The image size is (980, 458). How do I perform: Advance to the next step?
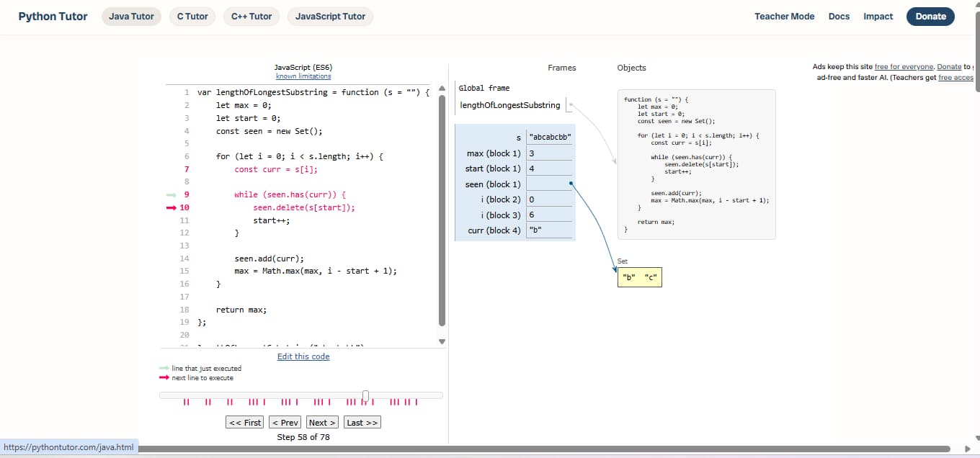[x=322, y=423]
